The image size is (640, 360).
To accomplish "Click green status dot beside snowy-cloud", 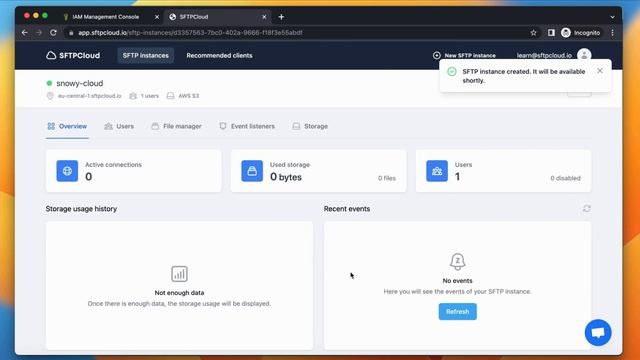I will click(x=49, y=83).
